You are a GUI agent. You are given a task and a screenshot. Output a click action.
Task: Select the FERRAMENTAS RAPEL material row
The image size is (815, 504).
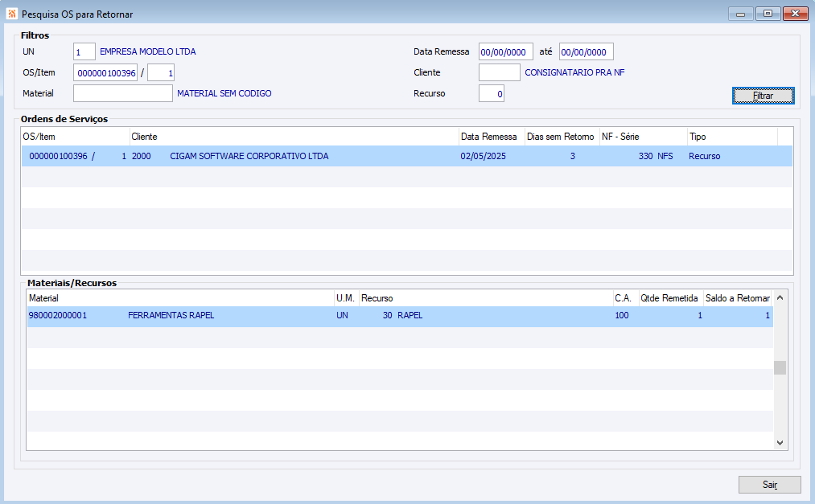pos(400,316)
